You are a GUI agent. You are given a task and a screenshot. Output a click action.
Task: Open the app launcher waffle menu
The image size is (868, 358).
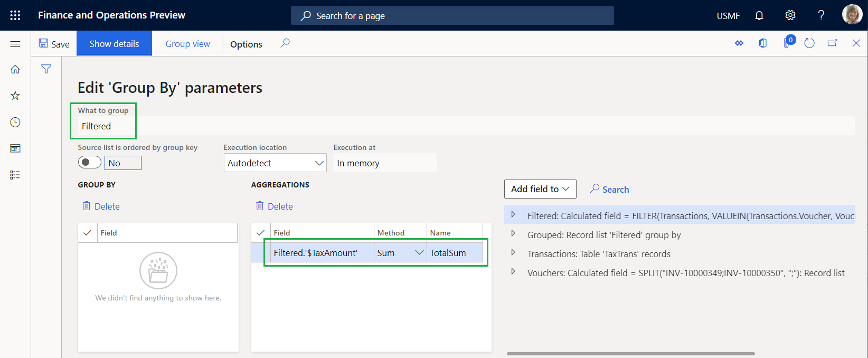(15, 15)
